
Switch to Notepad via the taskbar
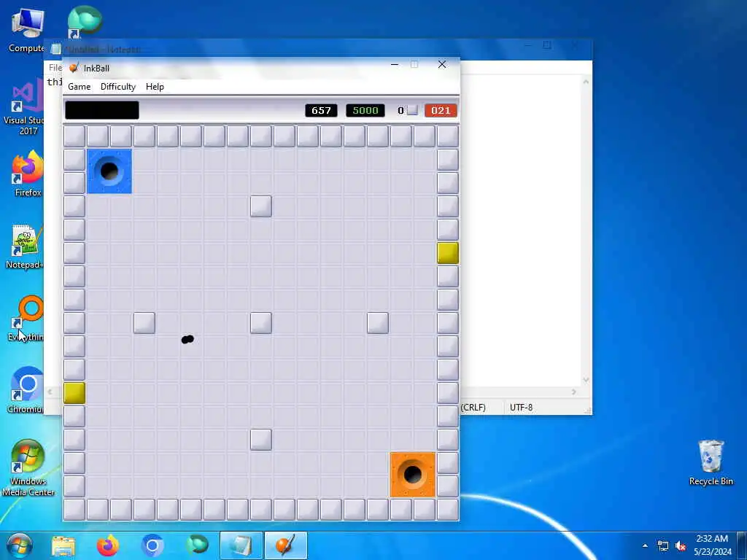click(241, 545)
